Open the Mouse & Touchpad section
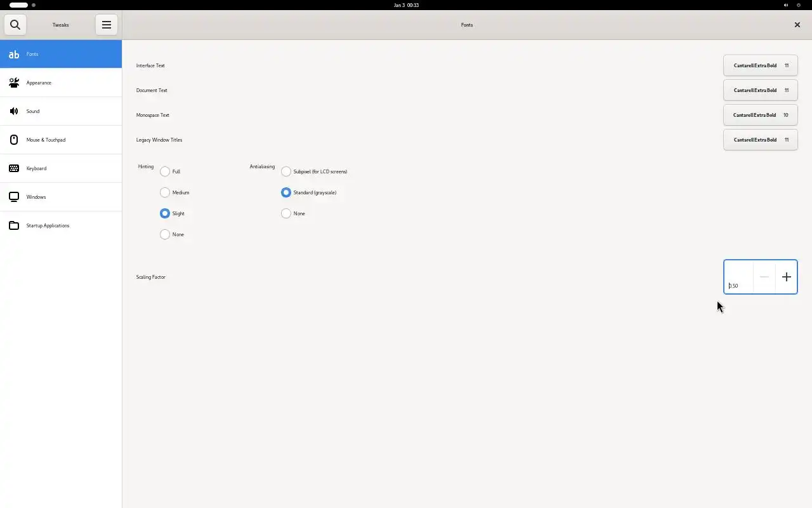This screenshot has width=812, height=508. pos(61,140)
